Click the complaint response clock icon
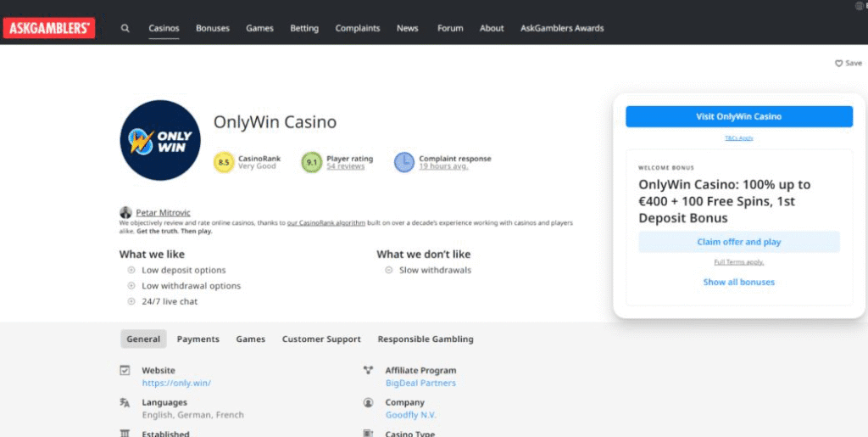 pyautogui.click(x=404, y=162)
